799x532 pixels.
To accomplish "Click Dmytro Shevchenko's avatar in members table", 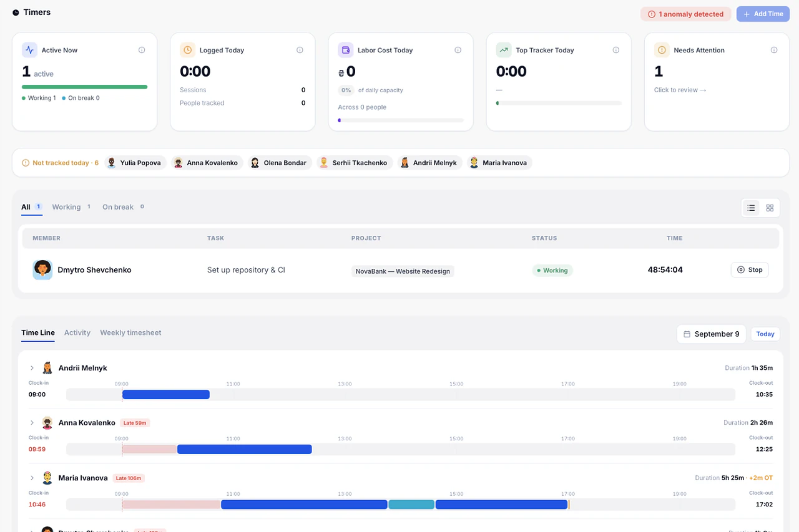I will [42, 269].
